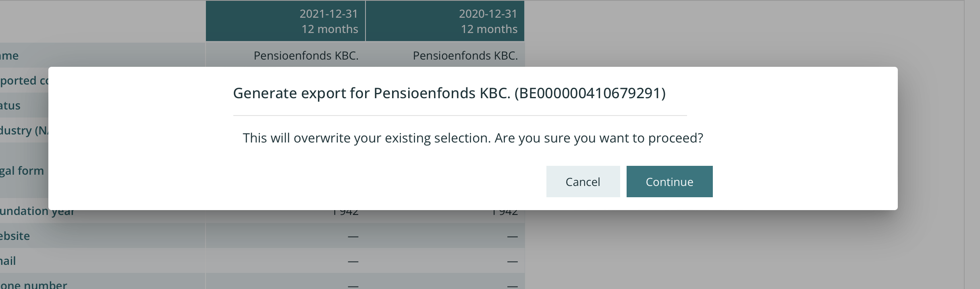
Task: Click the Status row label
Action: click(x=10, y=105)
